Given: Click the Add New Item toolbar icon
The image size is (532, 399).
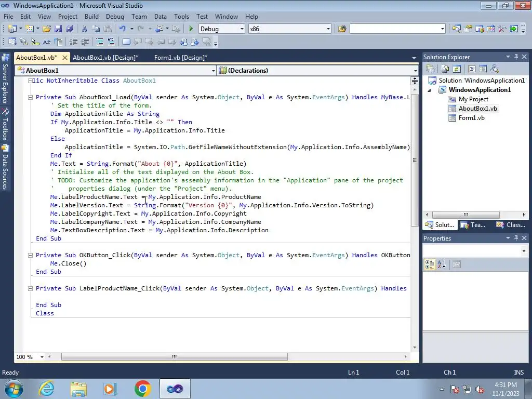Looking at the screenshot, I should [x=30, y=29].
